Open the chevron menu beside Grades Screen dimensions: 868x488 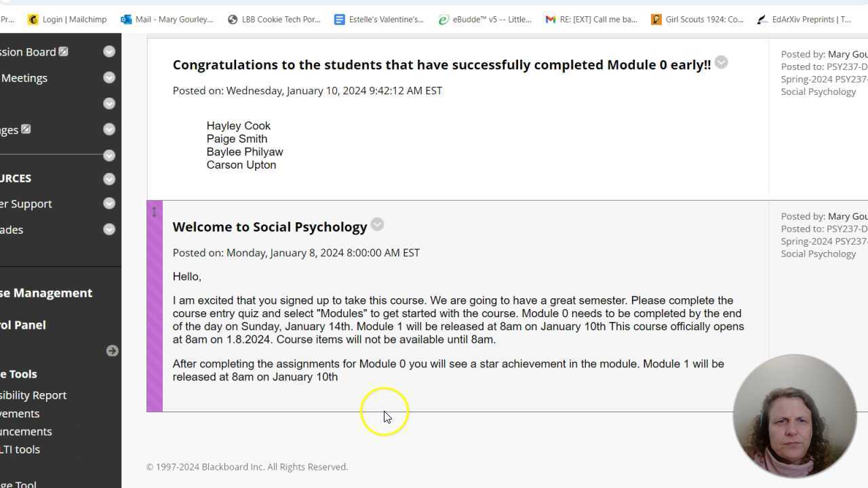click(109, 230)
